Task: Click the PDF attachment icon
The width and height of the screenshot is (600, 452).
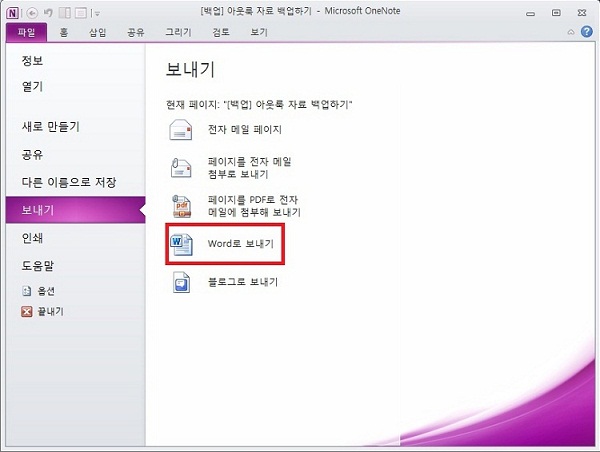Action: point(181,206)
